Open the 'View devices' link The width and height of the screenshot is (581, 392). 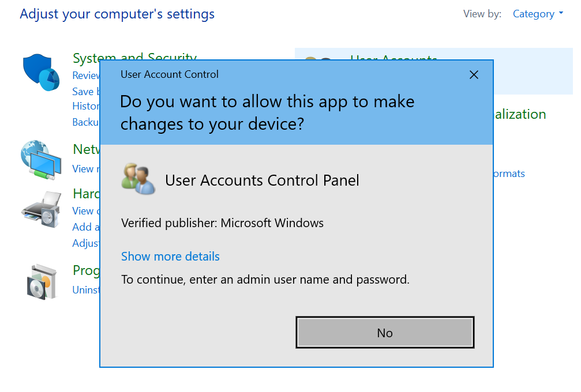point(85,211)
